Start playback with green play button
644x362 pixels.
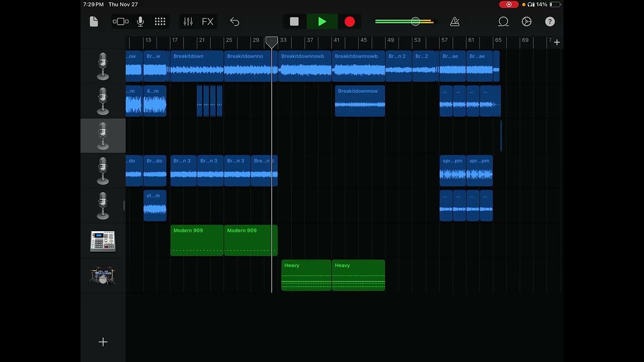(x=322, y=22)
